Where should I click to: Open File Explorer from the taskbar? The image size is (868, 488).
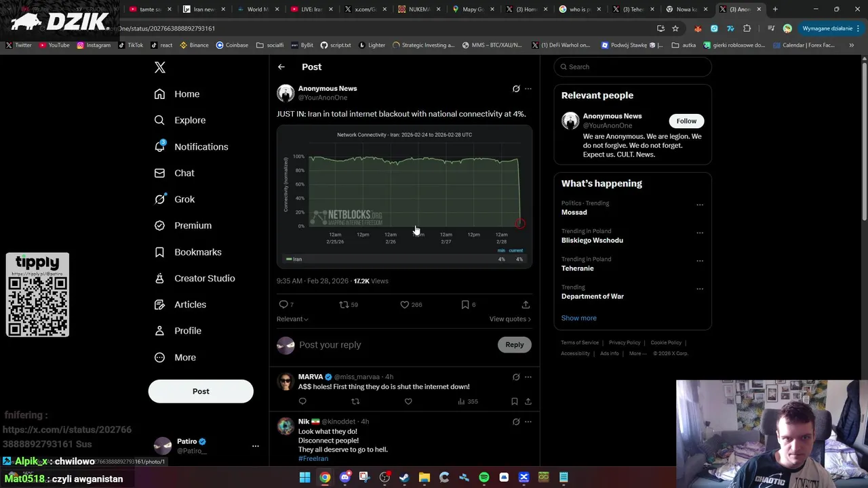pos(424,478)
